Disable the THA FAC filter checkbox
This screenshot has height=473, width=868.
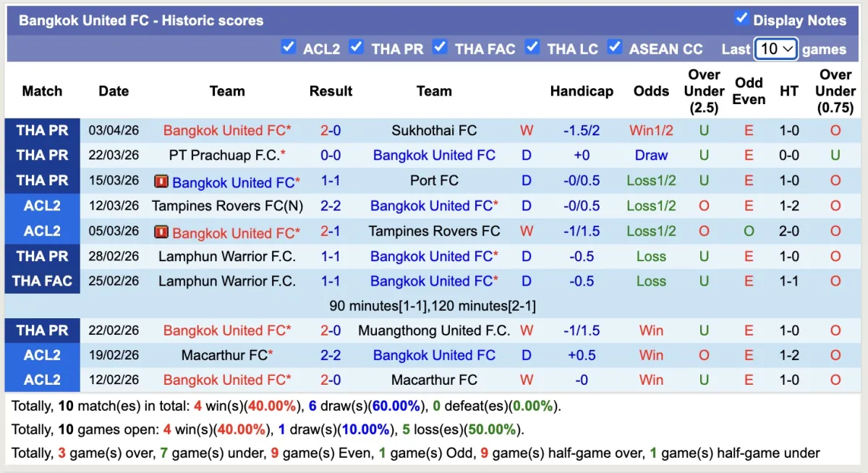(440, 48)
